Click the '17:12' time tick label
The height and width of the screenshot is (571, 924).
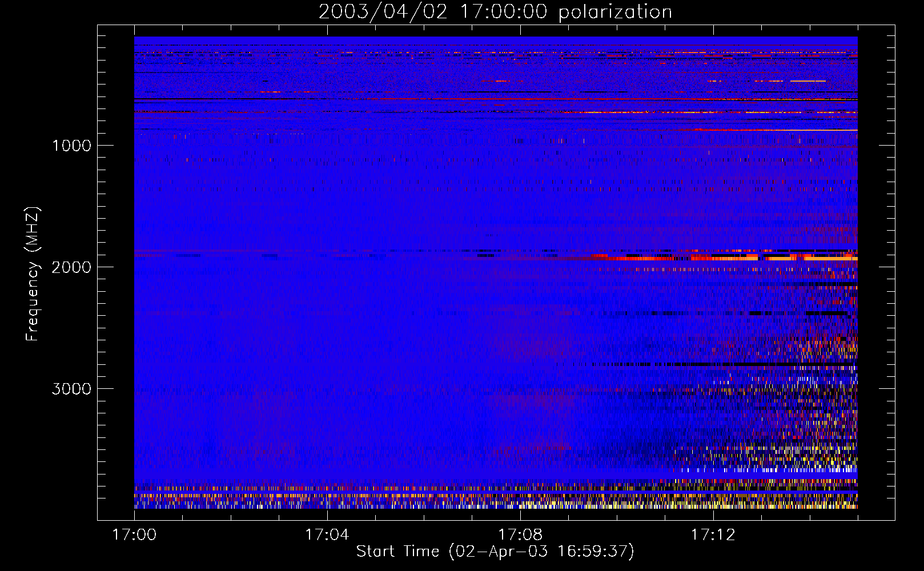(713, 535)
